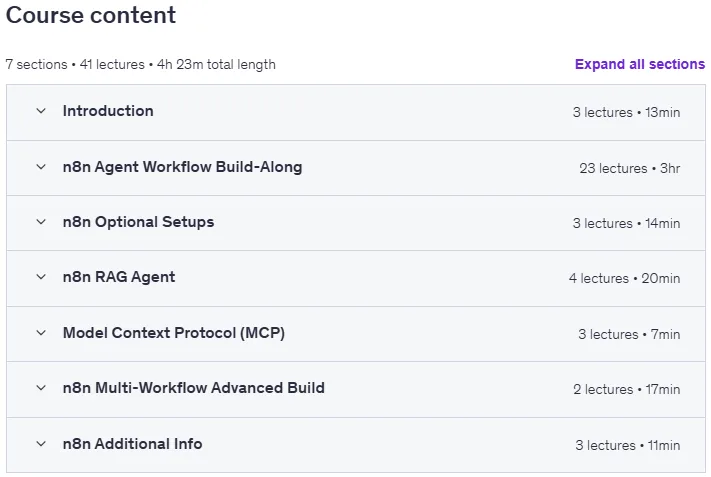Expand Model Context Protocol (MCP) chevron
The height and width of the screenshot is (477, 711).
coord(41,333)
